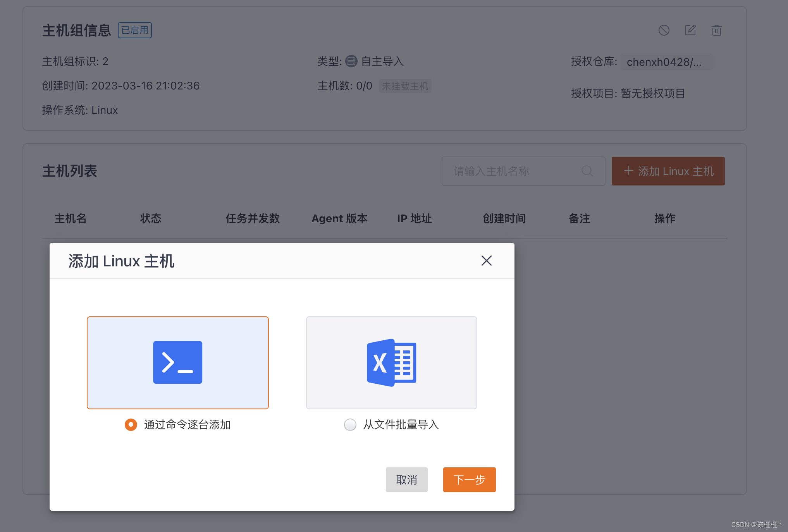This screenshot has height=532, width=788.
Task: Click the Agent 版本 column header
Action: 339,218
